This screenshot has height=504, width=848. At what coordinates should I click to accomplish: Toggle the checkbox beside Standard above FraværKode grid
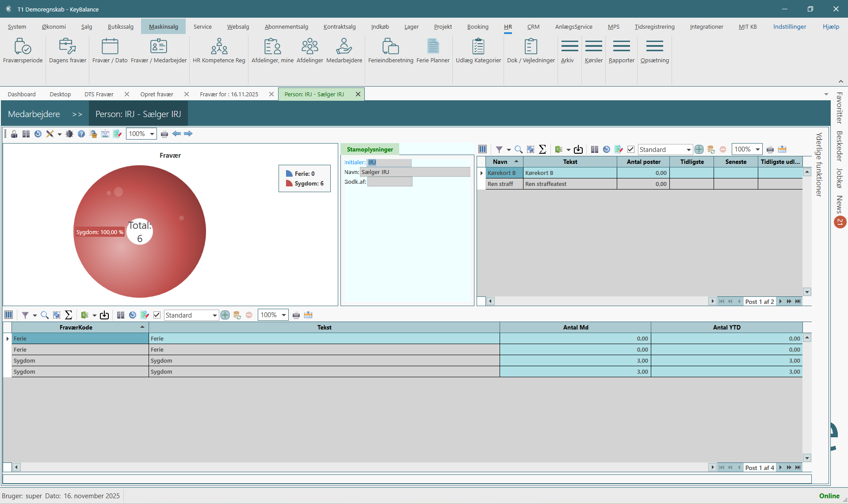[157, 315]
